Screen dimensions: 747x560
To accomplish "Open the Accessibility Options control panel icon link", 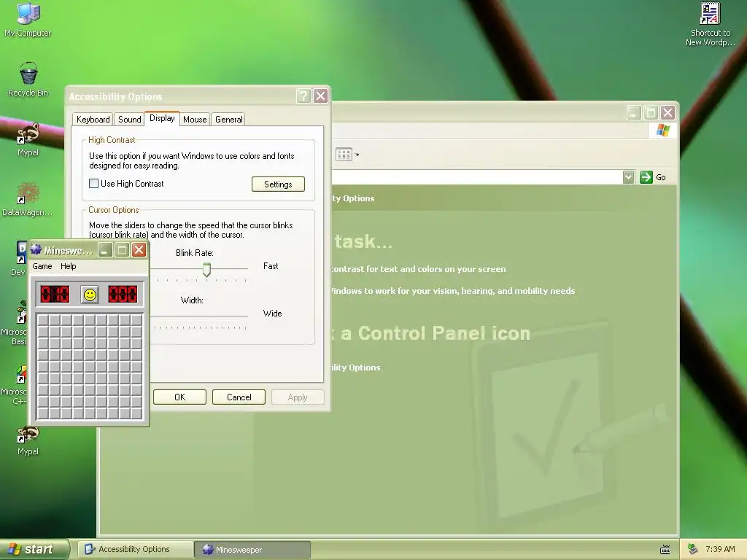I will (x=356, y=367).
